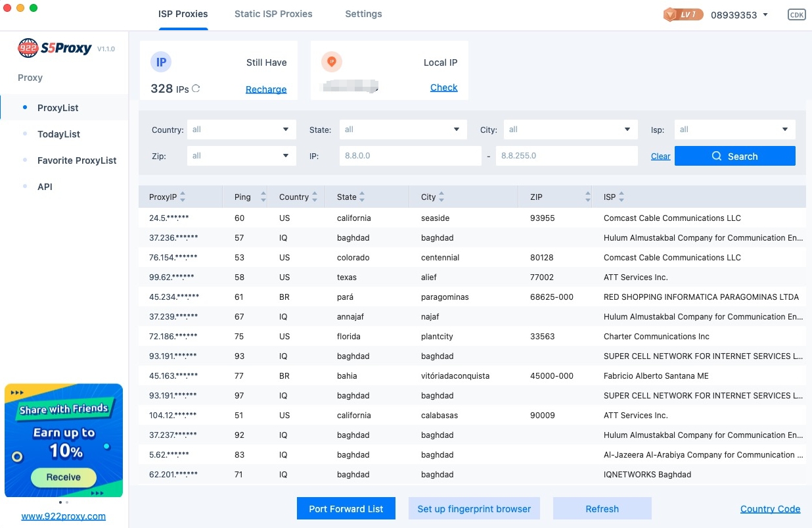The width and height of the screenshot is (812, 528).
Task: Click the CDK icon in top bar
Action: 796,14
